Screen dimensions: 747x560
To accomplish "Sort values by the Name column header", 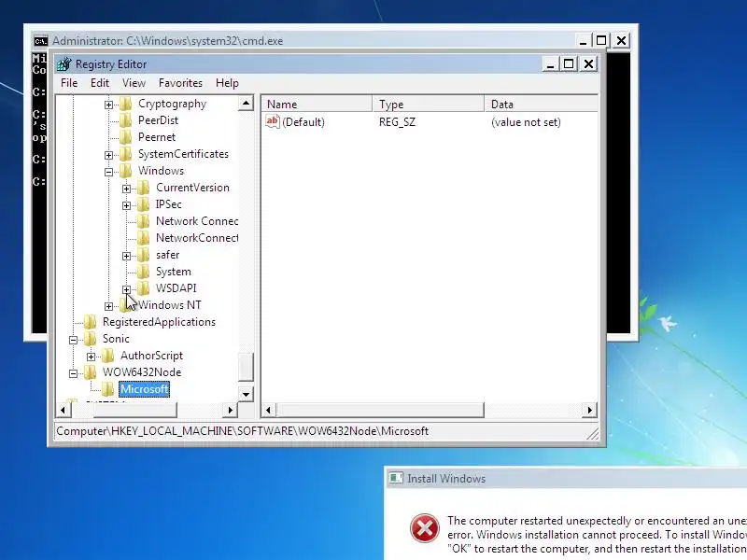I will pos(317,105).
